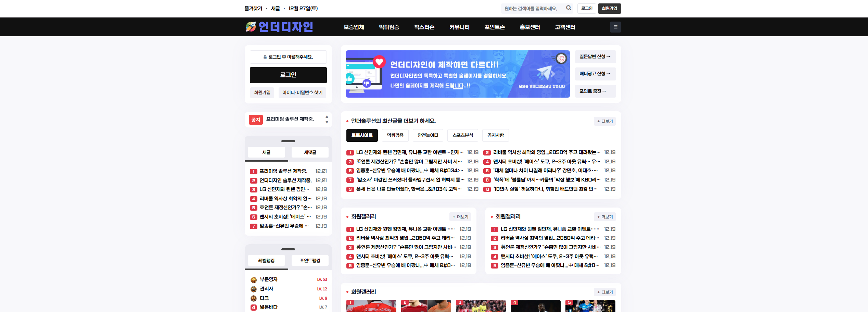Switch to the 먹튀검증 tab
Image resolution: width=868 pixels, height=312 pixels.
coord(395,135)
